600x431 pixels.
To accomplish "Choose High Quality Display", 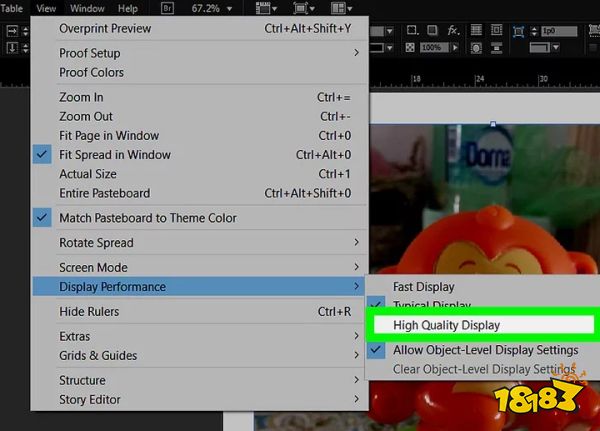I will click(484, 325).
